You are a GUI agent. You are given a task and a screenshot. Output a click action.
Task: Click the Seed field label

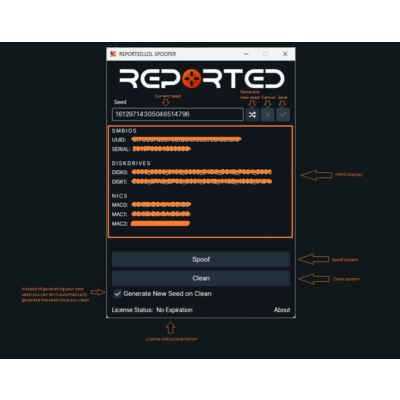[120, 102]
